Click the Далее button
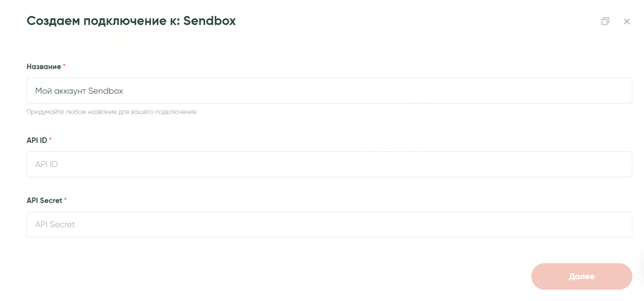 coord(581,276)
